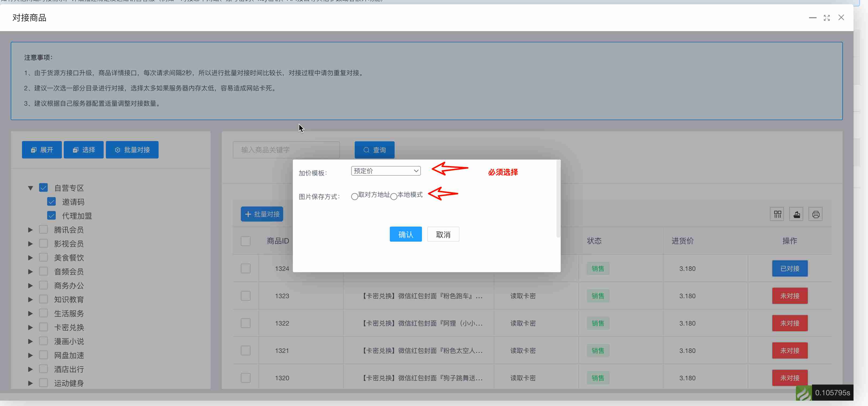Screen dimensions: 868x406
Task: Click the 展开 expand-all button
Action: [42, 150]
